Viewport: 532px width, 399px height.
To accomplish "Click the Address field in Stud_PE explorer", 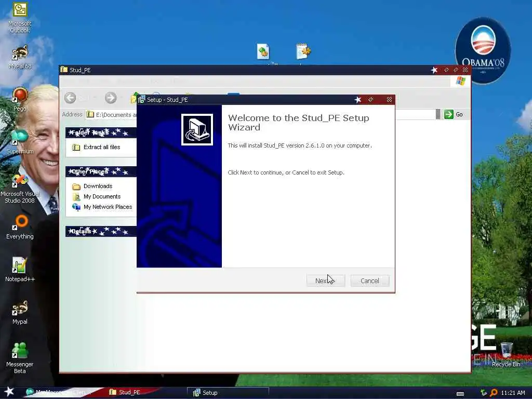I will point(111,115).
